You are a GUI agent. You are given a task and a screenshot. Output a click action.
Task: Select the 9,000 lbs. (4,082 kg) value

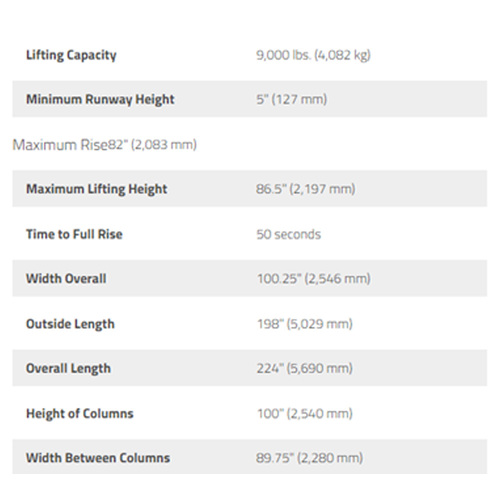click(x=313, y=55)
